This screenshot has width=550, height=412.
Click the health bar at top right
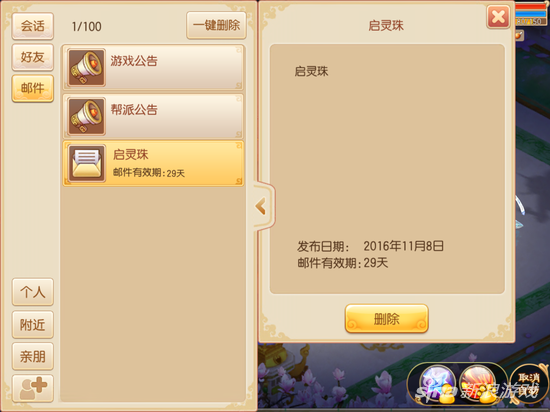(532, 6)
